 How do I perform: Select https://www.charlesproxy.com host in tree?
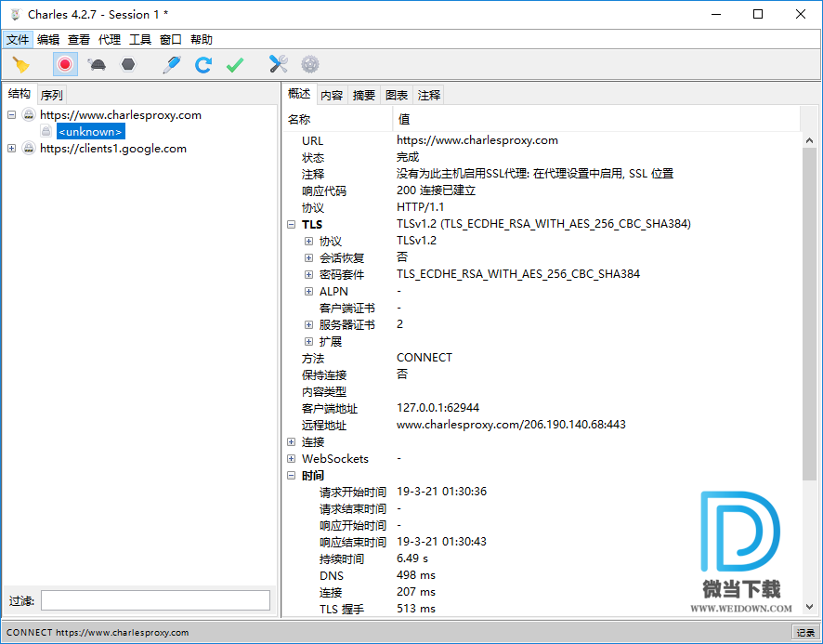click(x=121, y=115)
